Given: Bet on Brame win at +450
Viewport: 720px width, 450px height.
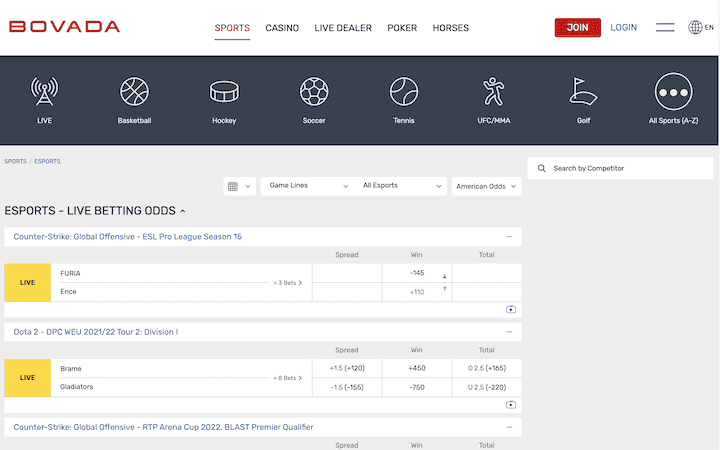Looking at the screenshot, I should pos(417,368).
